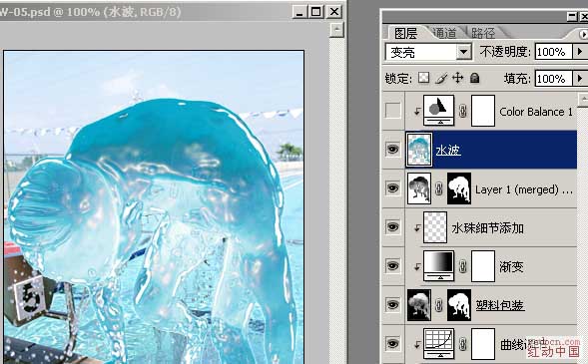Click Layer 1 (merged) mask thumbnail
This screenshot has height=364, width=588.
pos(459,188)
